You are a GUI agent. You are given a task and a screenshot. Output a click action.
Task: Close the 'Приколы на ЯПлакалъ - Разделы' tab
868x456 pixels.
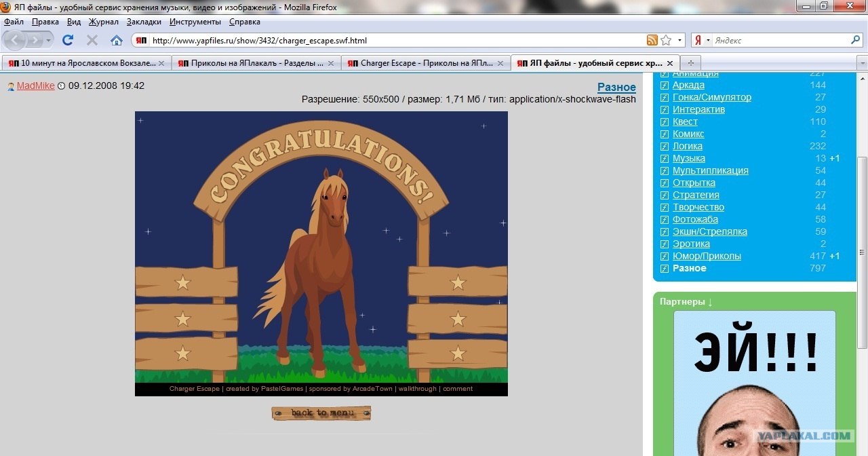[331, 63]
